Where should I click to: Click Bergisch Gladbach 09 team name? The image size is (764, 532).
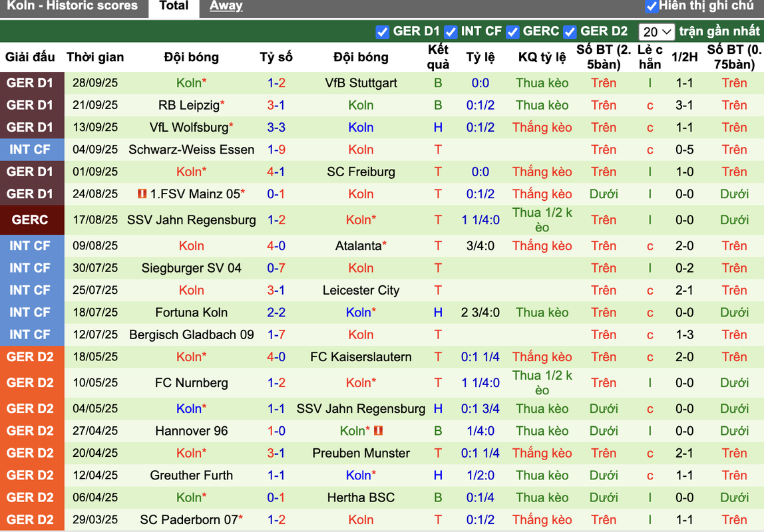tap(192, 335)
